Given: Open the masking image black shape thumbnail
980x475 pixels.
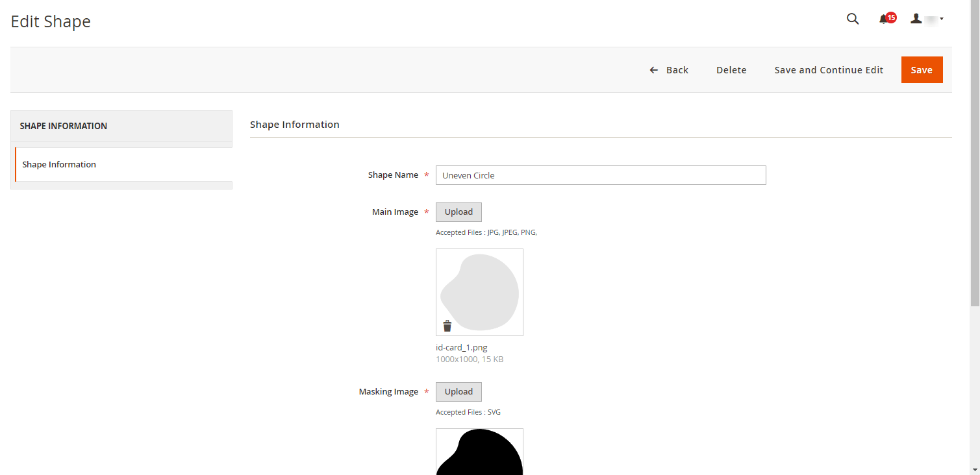Looking at the screenshot, I should pos(479,452).
